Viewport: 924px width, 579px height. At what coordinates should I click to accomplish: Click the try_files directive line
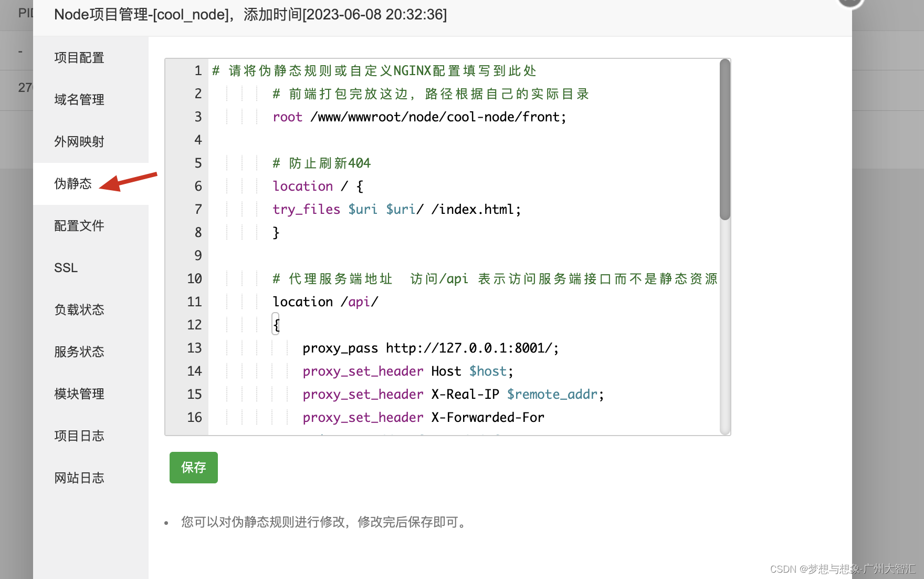(x=397, y=210)
